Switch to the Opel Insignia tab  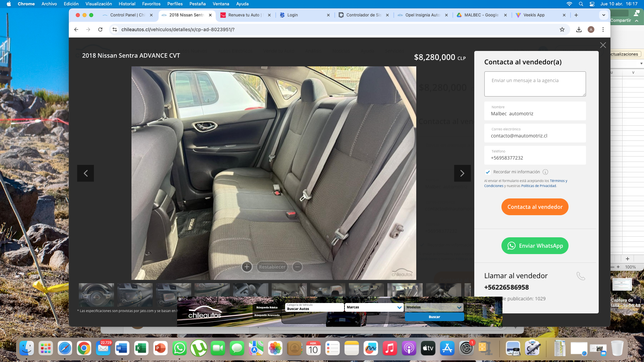coord(423,15)
